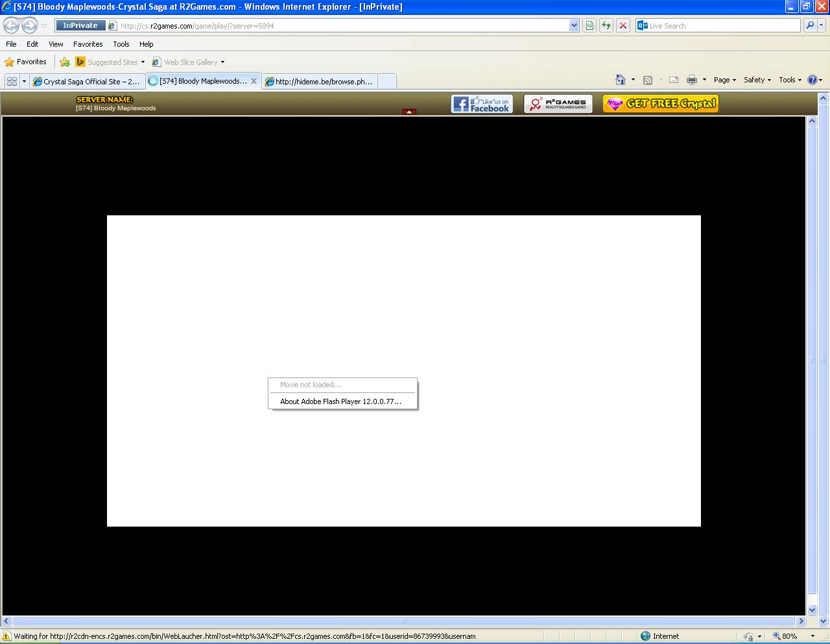Toggle the InPrivate indicator in address bar
Image resolution: width=830 pixels, height=644 pixels.
(x=80, y=25)
